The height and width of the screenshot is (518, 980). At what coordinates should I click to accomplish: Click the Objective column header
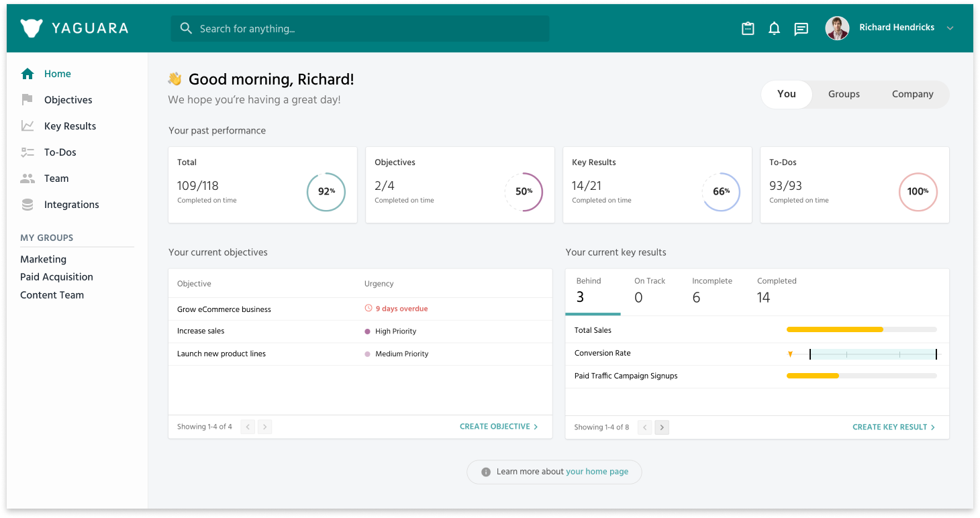coord(194,284)
